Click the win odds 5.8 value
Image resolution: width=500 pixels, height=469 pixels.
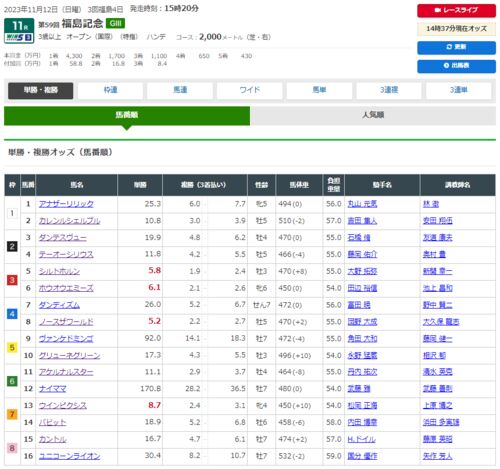(155, 271)
